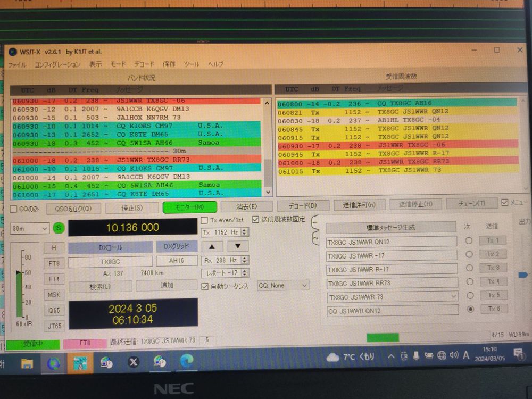Click the DX grid field showing AH16
The image size is (532, 399).
(x=177, y=261)
